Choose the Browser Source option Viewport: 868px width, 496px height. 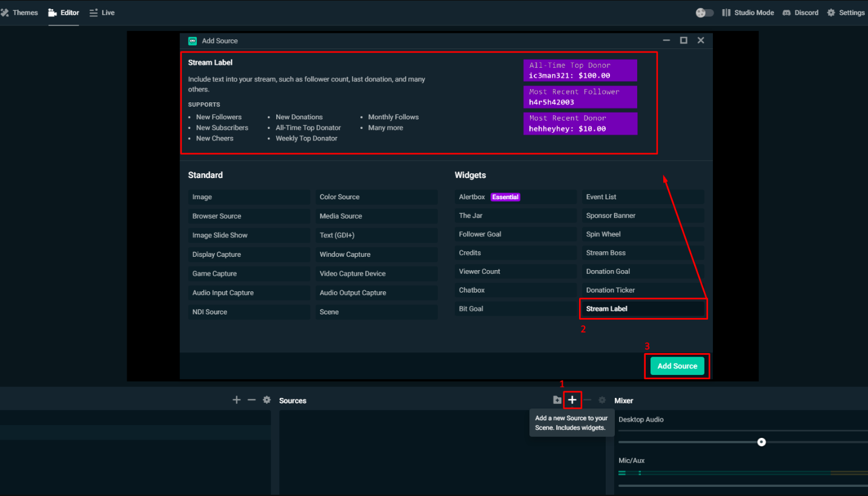tap(248, 216)
